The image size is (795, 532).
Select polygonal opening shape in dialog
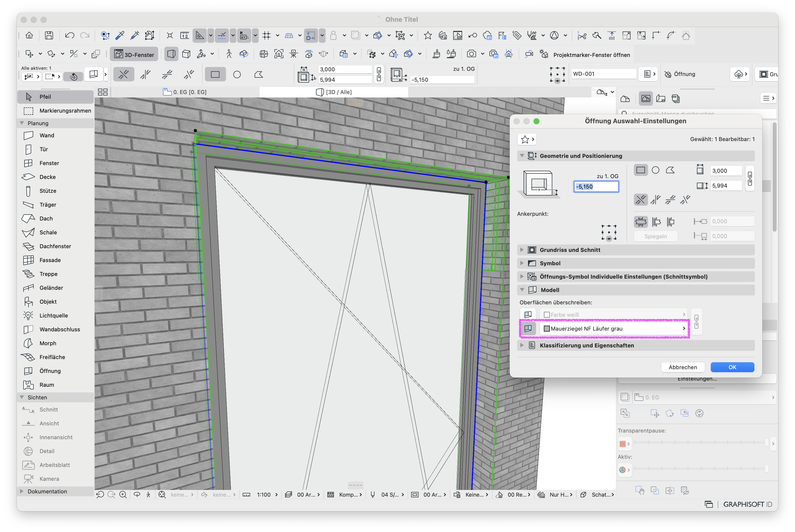tap(670, 170)
